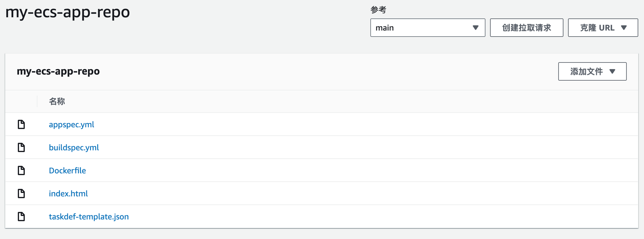This screenshot has height=239, width=644.
Task: Click the my-ecs-app-repo page title
Action: point(67,12)
